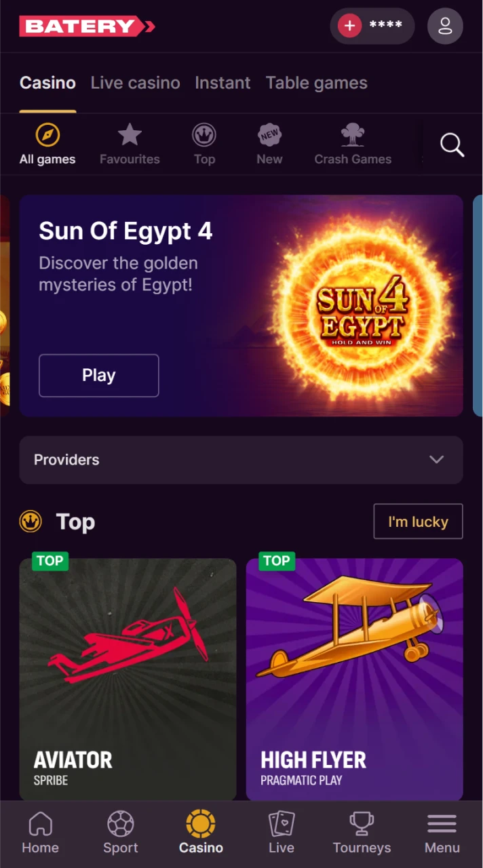This screenshot has width=483, height=868.
Task: Go to Sport section
Action: click(x=121, y=833)
